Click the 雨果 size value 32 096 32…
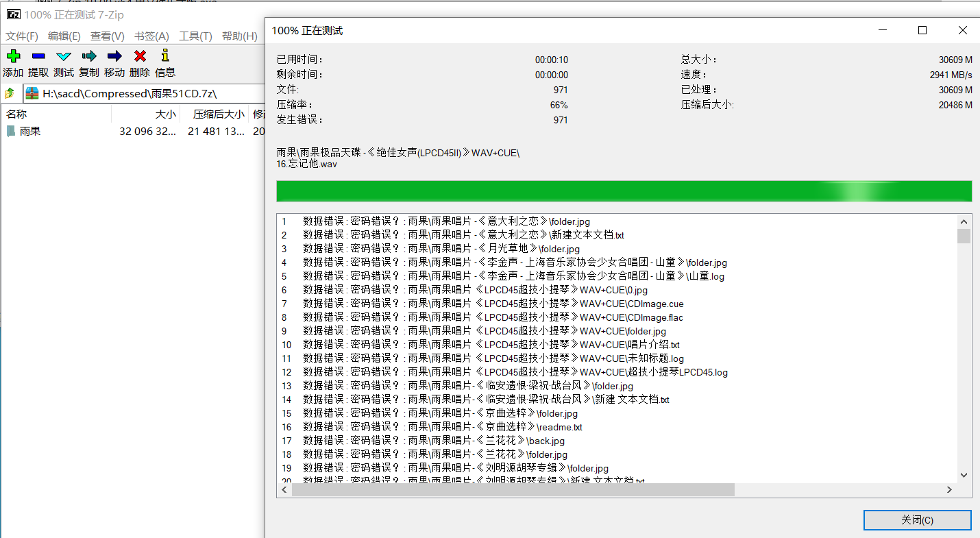 (x=147, y=131)
